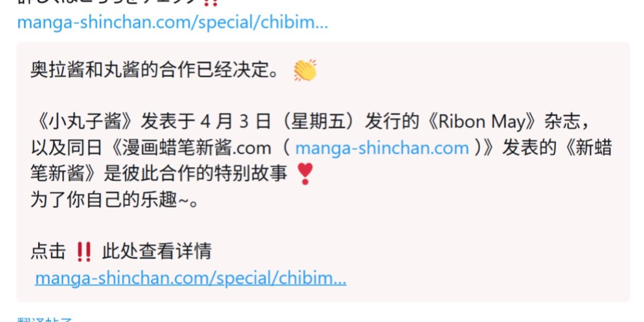This screenshot has width=644, height=322.
Task: Open the underlined manga-shinchan.com/special link in translation
Action: (191, 278)
